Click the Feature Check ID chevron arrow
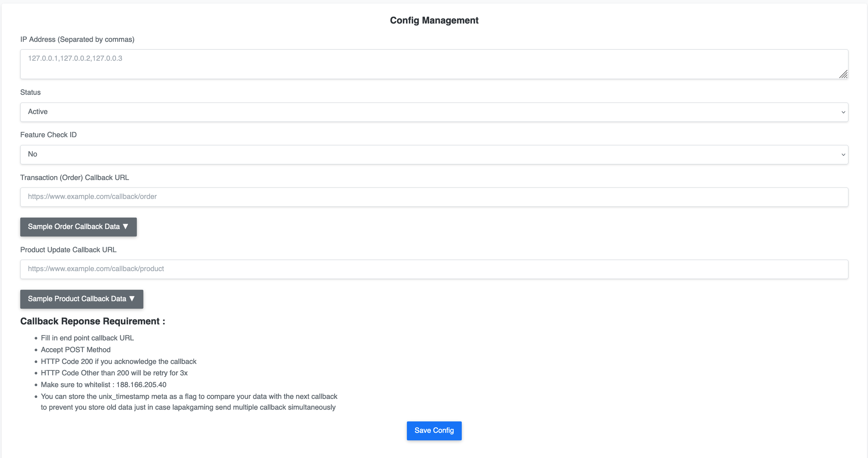The width and height of the screenshot is (868, 458). pos(843,155)
